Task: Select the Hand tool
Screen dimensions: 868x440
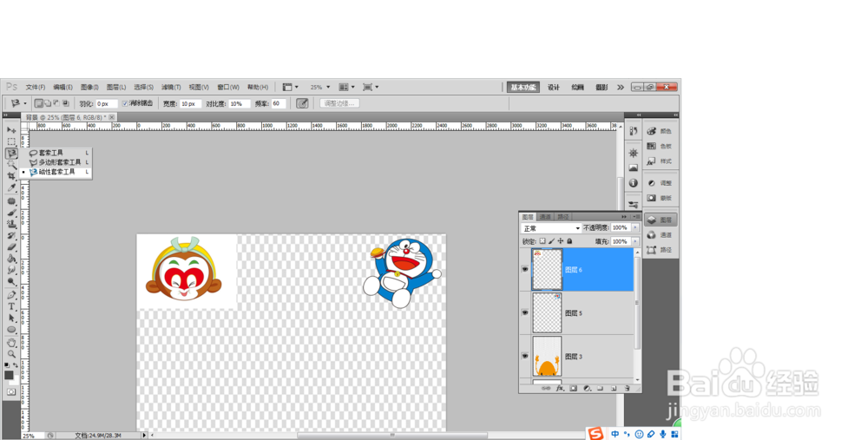Action: [x=11, y=343]
